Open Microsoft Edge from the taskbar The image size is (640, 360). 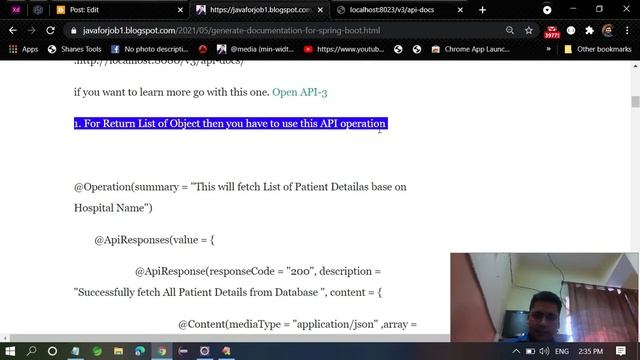pos(140,351)
